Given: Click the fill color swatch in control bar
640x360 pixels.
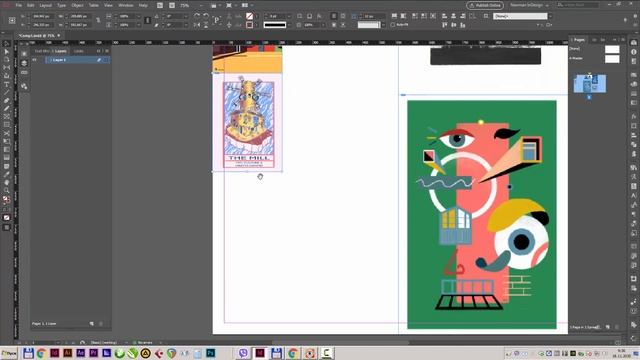Looking at the screenshot, I should tap(249, 16).
